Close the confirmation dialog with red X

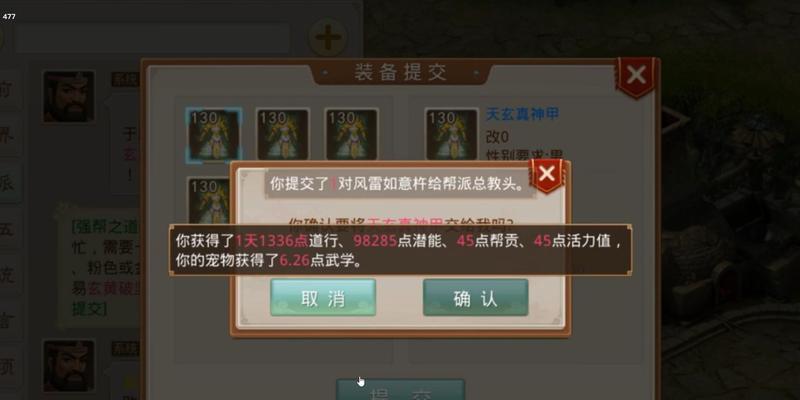click(546, 175)
